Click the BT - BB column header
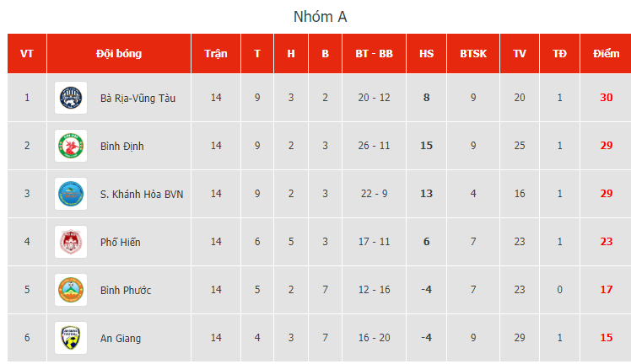631x364 pixels. pyautogui.click(x=374, y=54)
